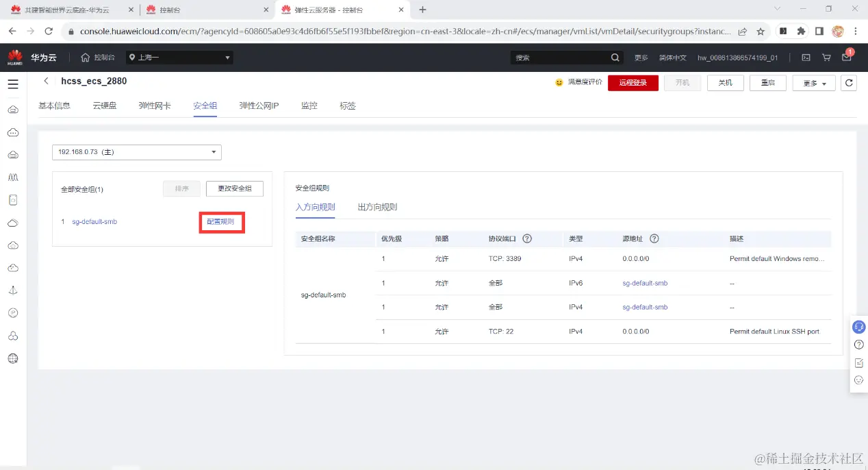The width and height of the screenshot is (868, 470).
Task: Click the back arrow beside hcss_ecs_2880
Action: click(46, 81)
